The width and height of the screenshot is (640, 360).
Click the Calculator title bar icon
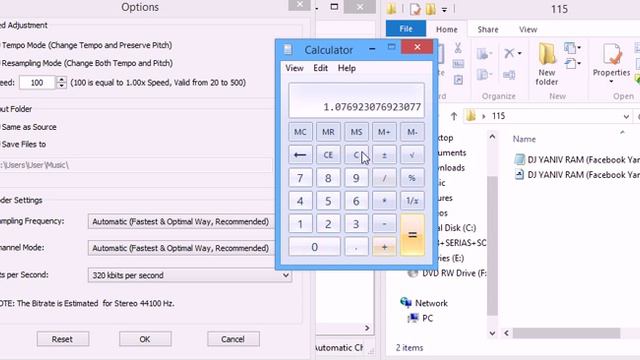point(288,50)
